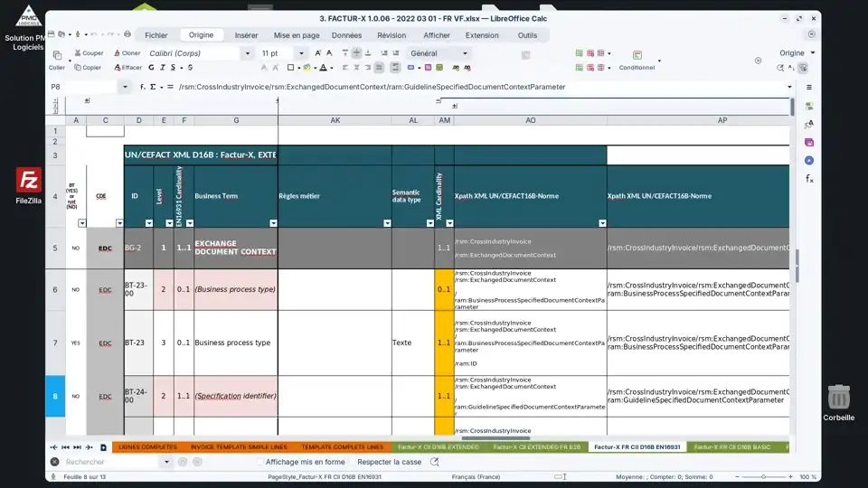Viewport: 868px width, 488px height.
Task: Apply bold formatting to cell
Action: pyautogui.click(x=150, y=68)
